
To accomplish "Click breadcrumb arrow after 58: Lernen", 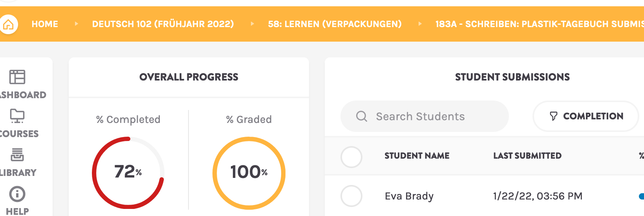I will coord(420,24).
